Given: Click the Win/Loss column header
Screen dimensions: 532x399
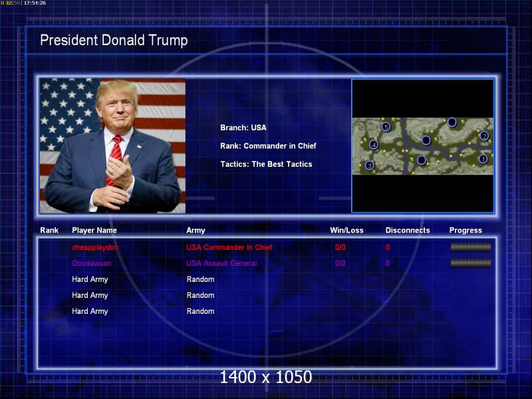Looking at the screenshot, I should tap(346, 230).
